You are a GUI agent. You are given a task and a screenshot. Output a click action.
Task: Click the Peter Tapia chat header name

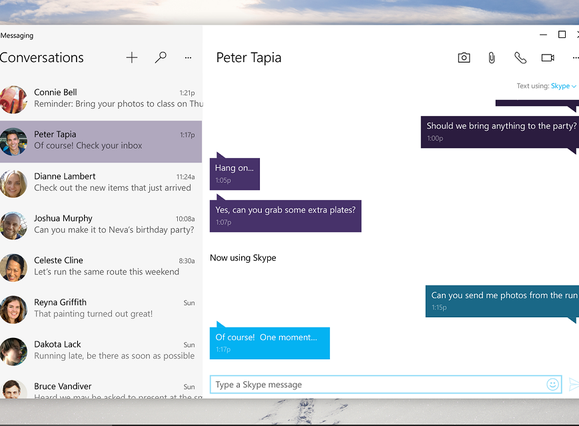[249, 58]
